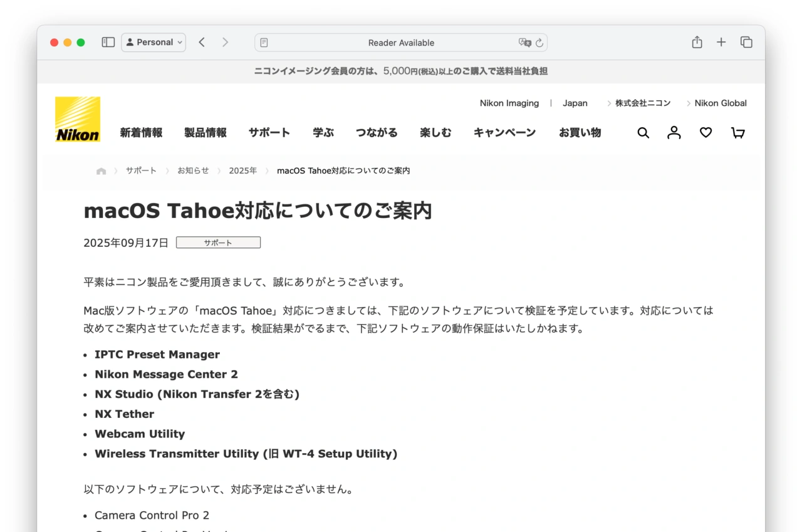Open the translate icon in the address bar
802x532 pixels.
(525, 42)
